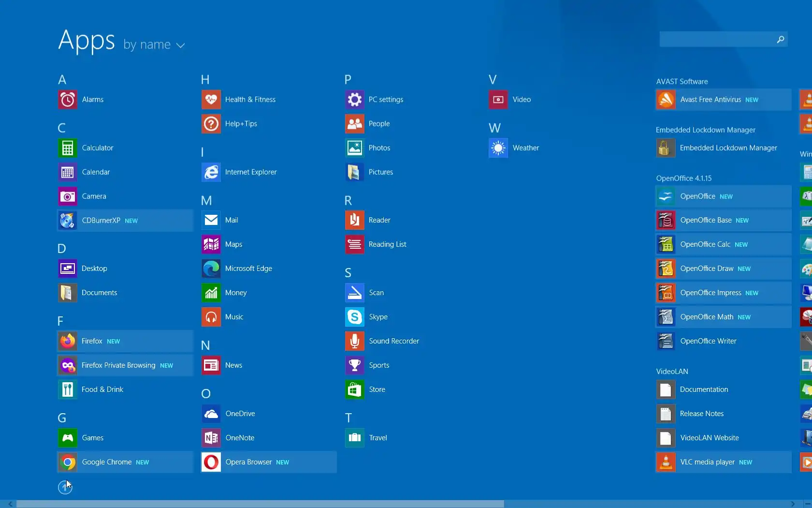Launch the Firefox icon
The width and height of the screenshot is (812, 508).
pos(68,341)
